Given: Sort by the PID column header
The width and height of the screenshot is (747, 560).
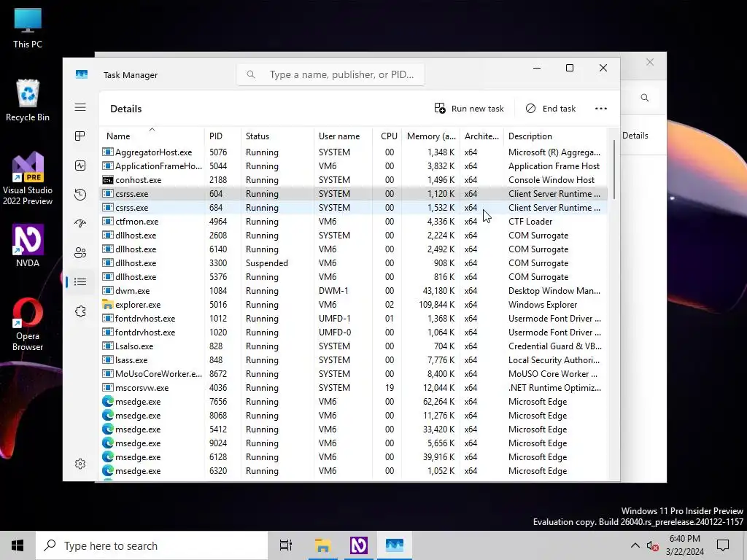Looking at the screenshot, I should (222, 136).
